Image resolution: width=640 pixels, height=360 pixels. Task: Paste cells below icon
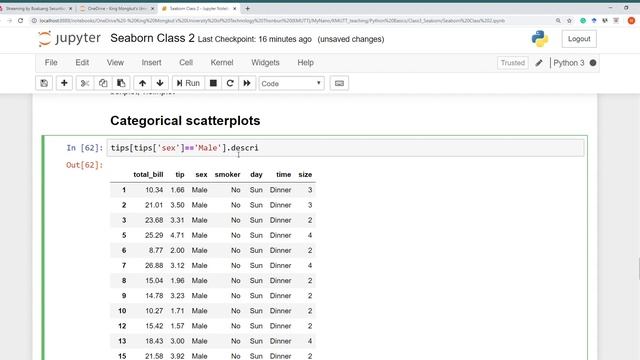(x=121, y=83)
